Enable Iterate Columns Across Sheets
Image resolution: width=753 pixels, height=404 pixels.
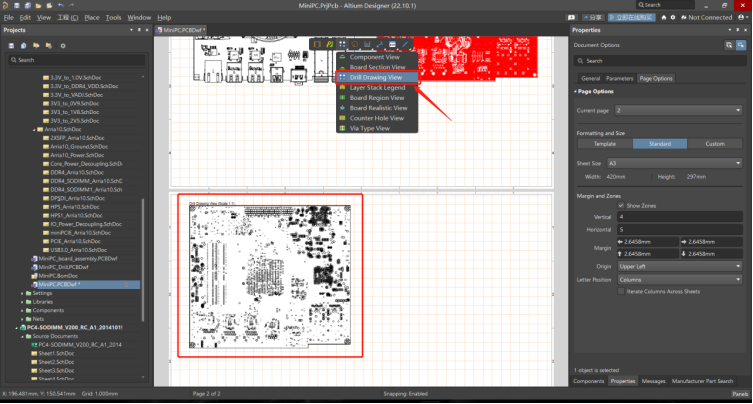tap(622, 291)
